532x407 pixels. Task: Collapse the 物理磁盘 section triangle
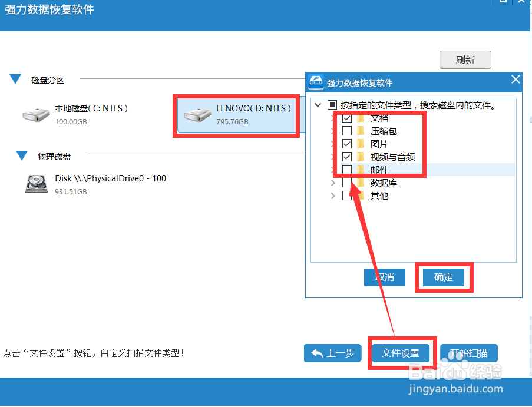(x=22, y=155)
